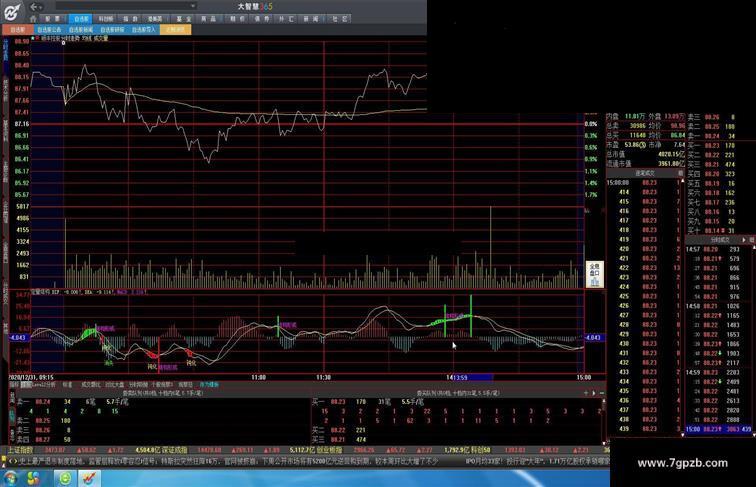Open the home icon beside 股票 tab

coord(33,19)
